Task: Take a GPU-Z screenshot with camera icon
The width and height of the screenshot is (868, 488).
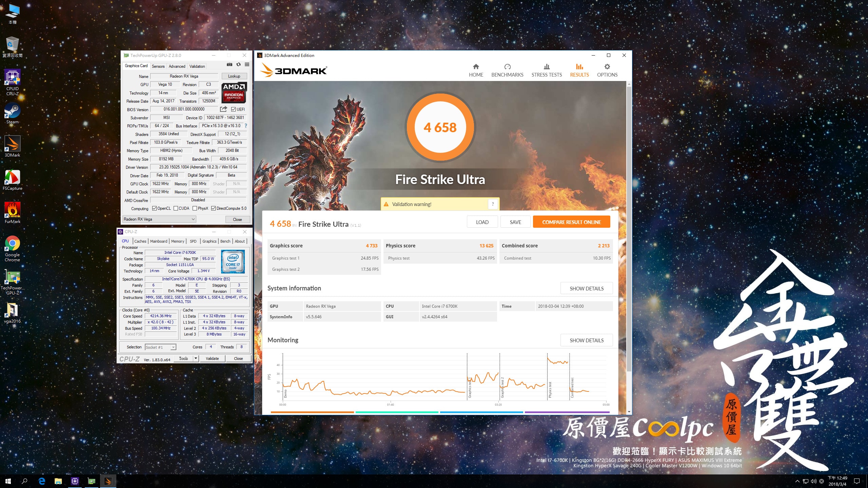Action: (x=230, y=64)
